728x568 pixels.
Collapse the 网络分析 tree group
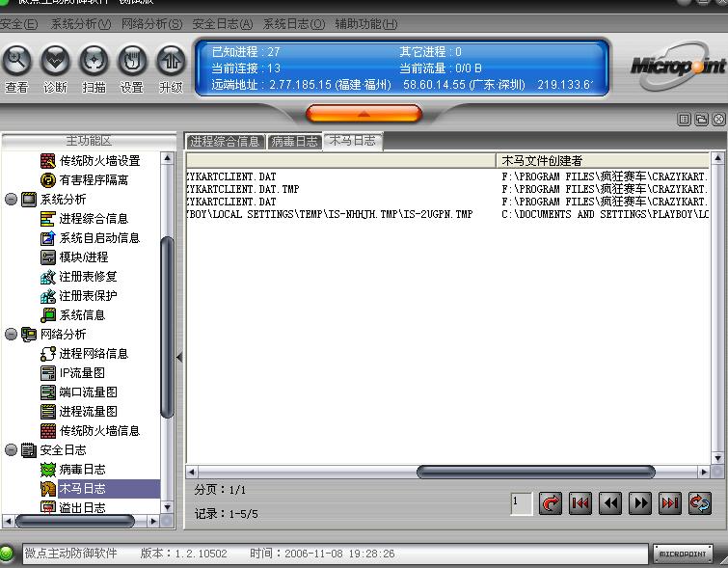pos(12,334)
